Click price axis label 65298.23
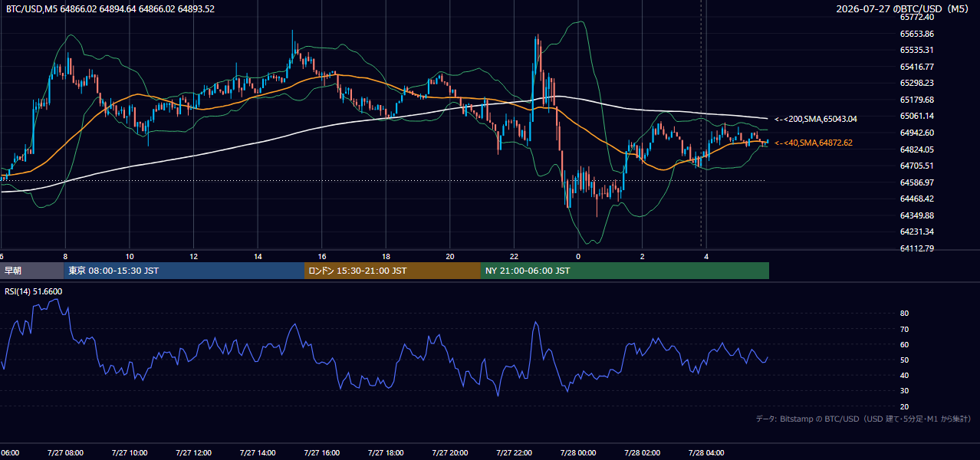 pyautogui.click(x=917, y=83)
